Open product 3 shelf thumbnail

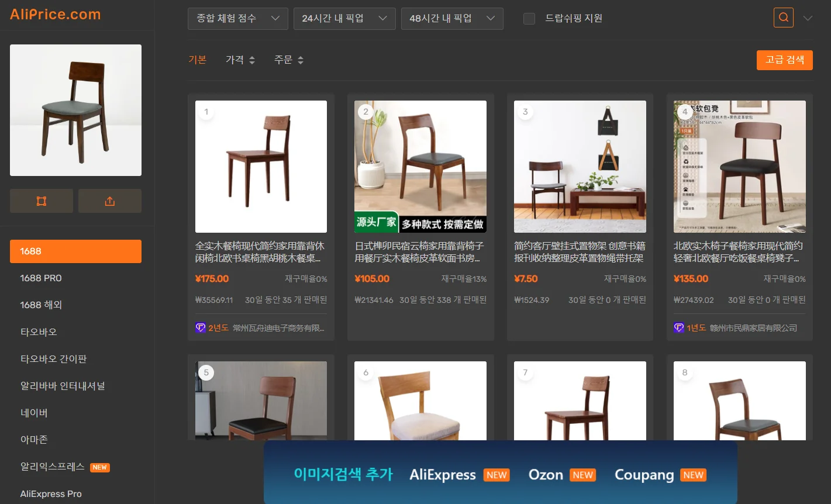[x=580, y=167]
